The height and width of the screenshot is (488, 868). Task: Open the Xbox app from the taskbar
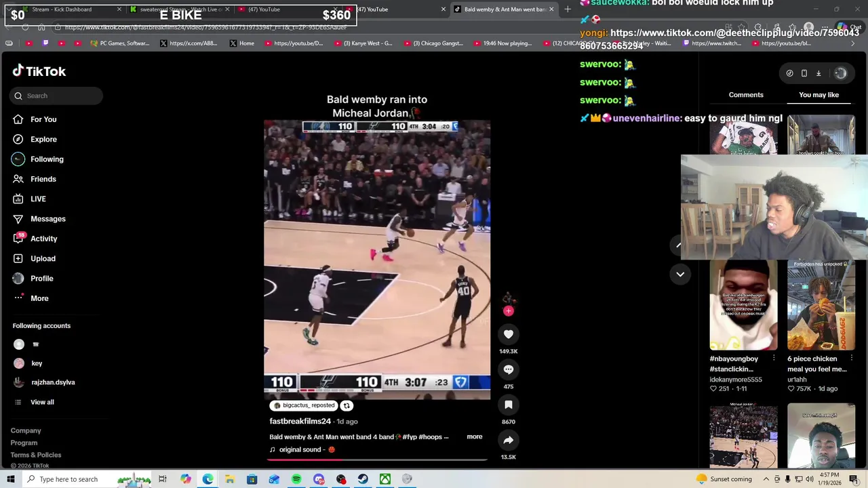coord(385,479)
